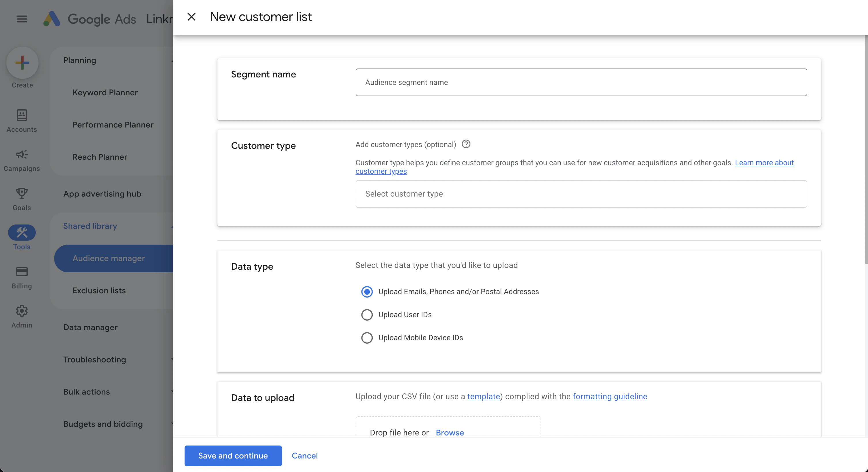868x472 pixels.
Task: Open Audience manager in sidebar
Action: click(109, 258)
